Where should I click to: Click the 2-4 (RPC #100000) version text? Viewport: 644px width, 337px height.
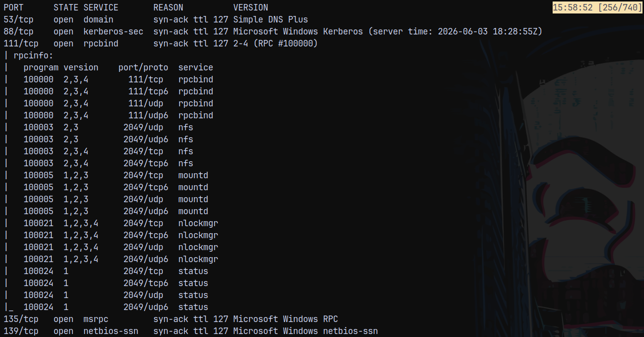click(x=276, y=43)
